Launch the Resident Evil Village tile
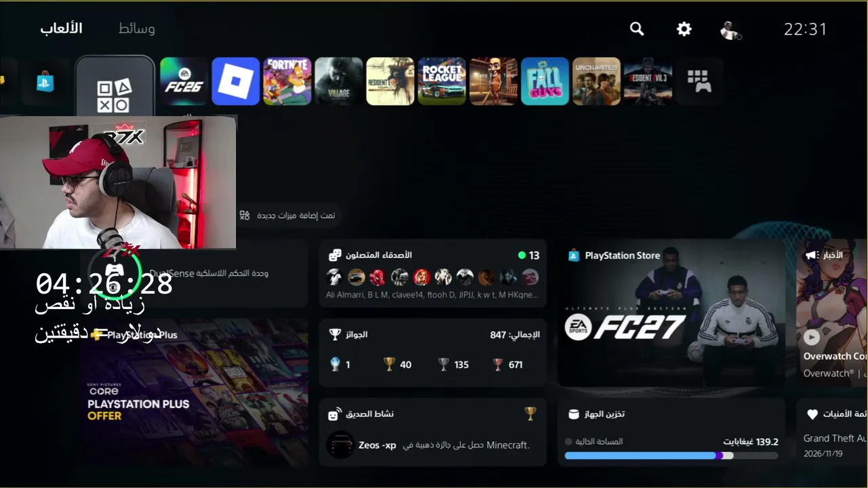The image size is (868, 488). tap(338, 81)
